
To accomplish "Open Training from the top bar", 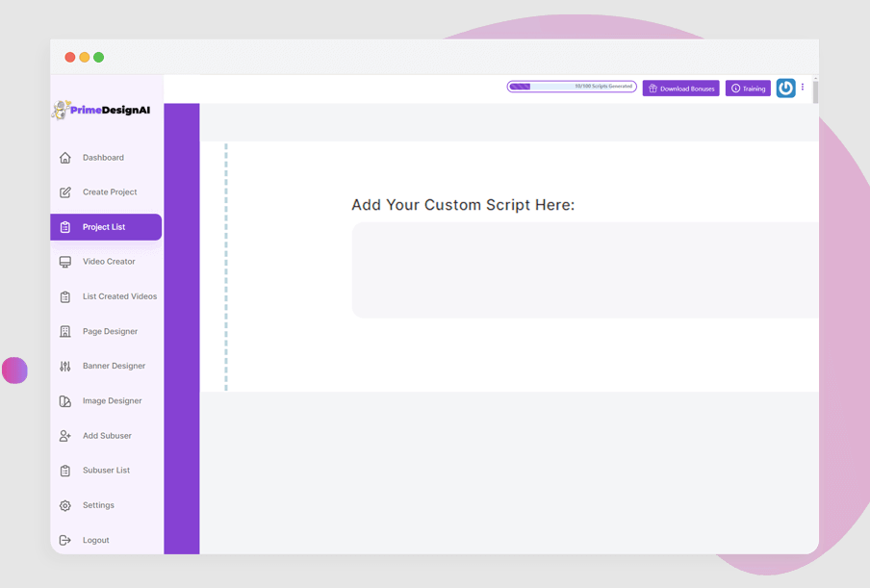I will (748, 88).
